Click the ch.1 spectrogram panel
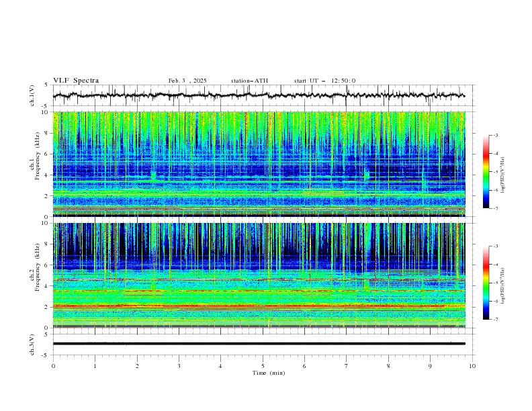The image size is (532, 411). [259, 164]
